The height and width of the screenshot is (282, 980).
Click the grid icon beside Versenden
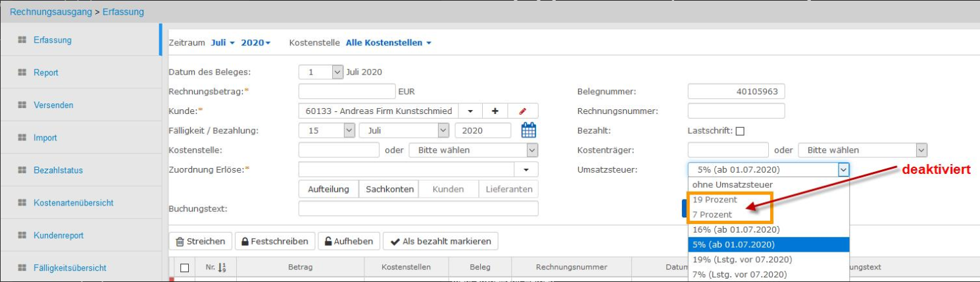pyautogui.click(x=22, y=105)
